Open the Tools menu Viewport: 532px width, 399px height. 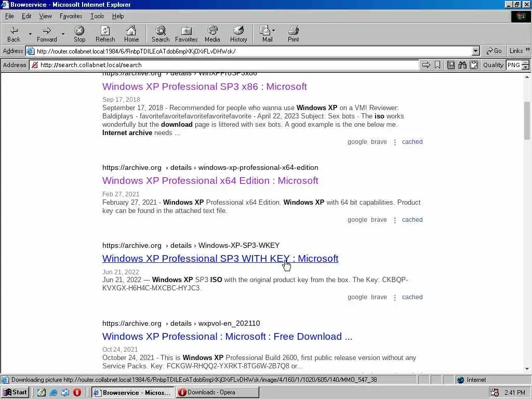[97, 16]
